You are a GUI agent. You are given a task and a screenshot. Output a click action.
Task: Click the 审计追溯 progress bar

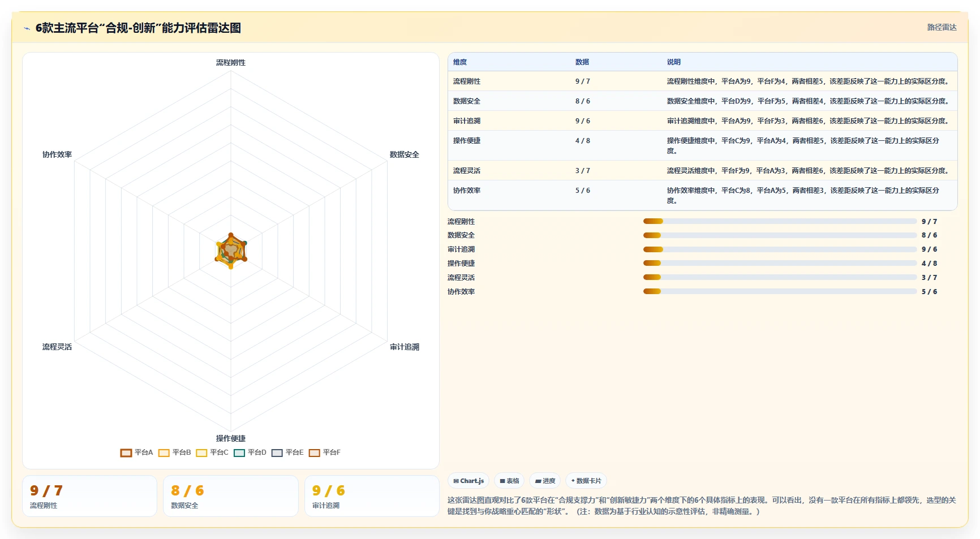pos(780,249)
